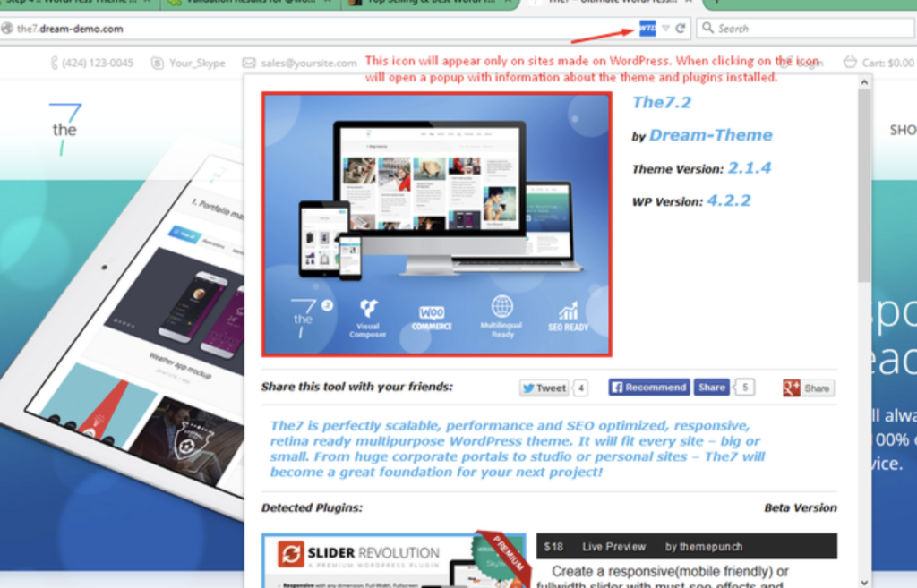The width and height of the screenshot is (917, 588).
Task: Click the Tweet button
Action: (x=544, y=388)
